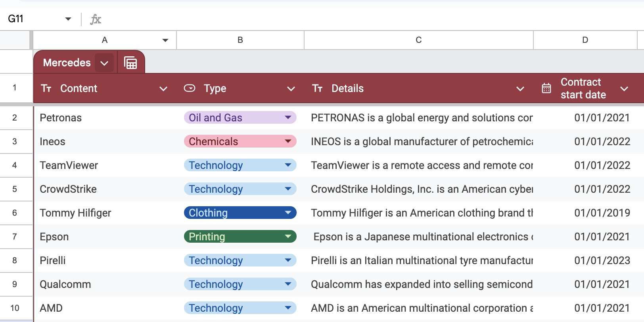Select column C header
This screenshot has height=322, width=644.
pos(419,40)
